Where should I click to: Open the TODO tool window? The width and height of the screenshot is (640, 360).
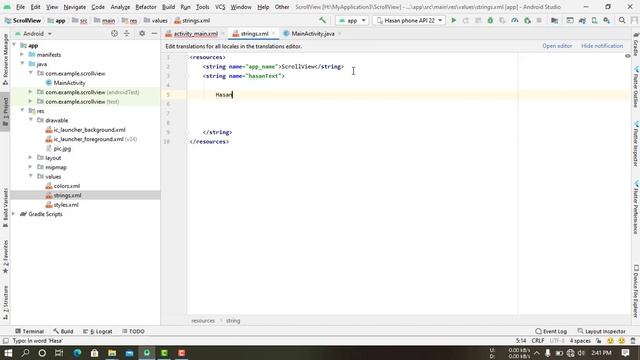(x=133, y=331)
